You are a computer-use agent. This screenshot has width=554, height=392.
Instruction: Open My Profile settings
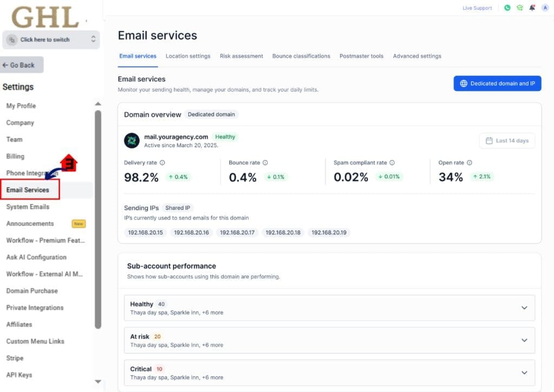click(x=21, y=106)
